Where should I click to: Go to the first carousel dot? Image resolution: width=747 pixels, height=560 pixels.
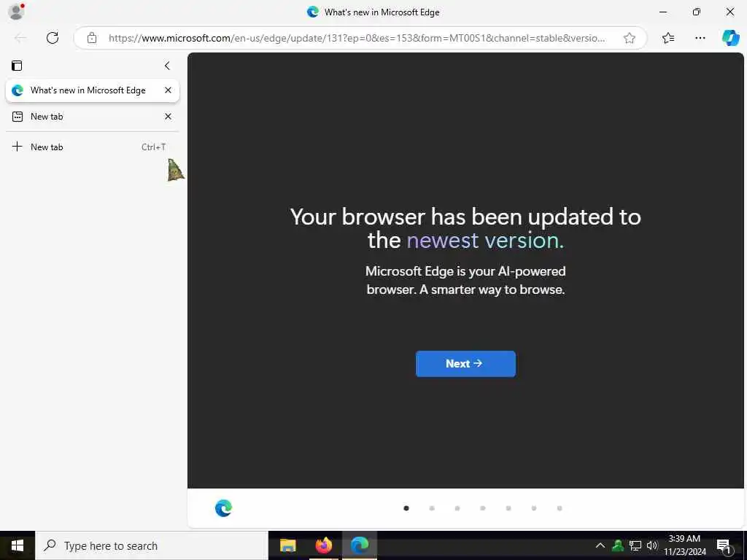tap(406, 508)
